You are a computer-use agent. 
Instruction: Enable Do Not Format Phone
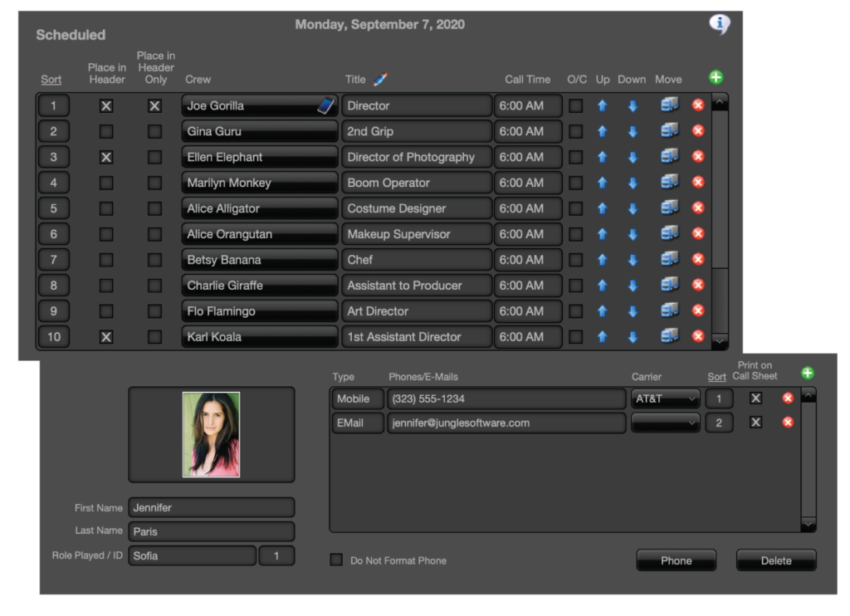tap(336, 560)
